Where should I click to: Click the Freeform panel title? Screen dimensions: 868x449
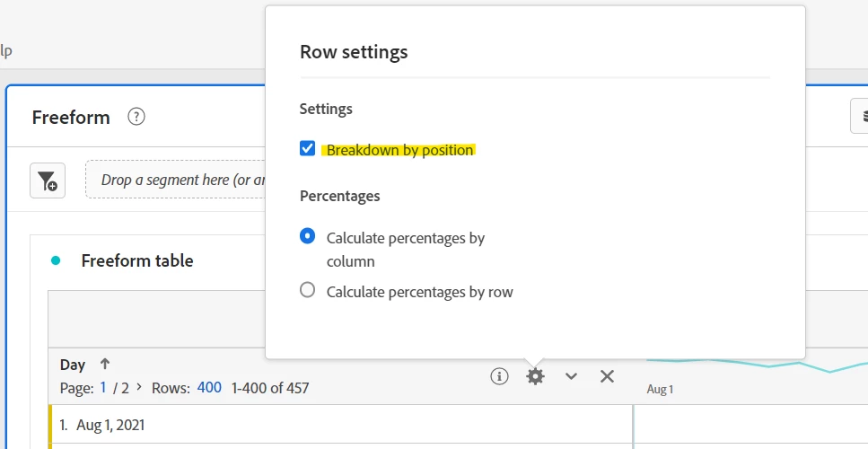[71, 118]
